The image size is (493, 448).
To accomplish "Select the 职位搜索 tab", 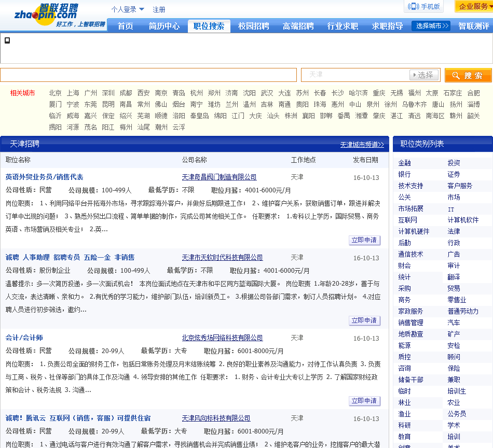I will pyautogui.click(x=209, y=26).
